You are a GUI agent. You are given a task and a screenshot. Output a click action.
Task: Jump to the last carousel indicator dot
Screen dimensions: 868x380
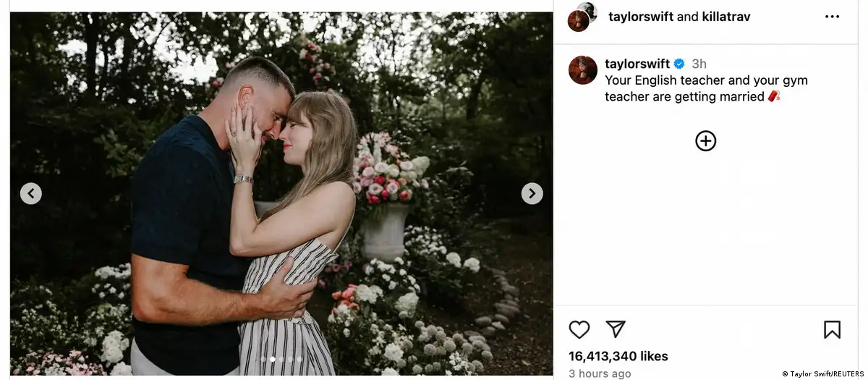click(299, 359)
